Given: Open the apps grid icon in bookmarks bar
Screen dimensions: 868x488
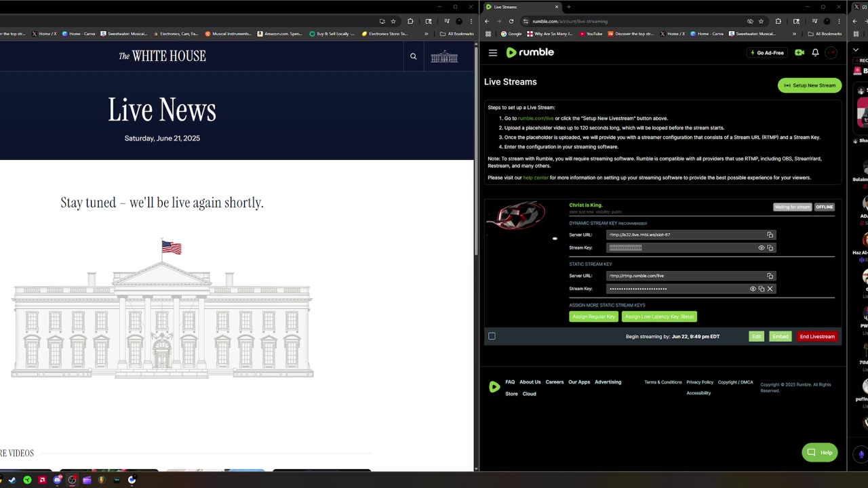Looking at the screenshot, I should point(488,33).
